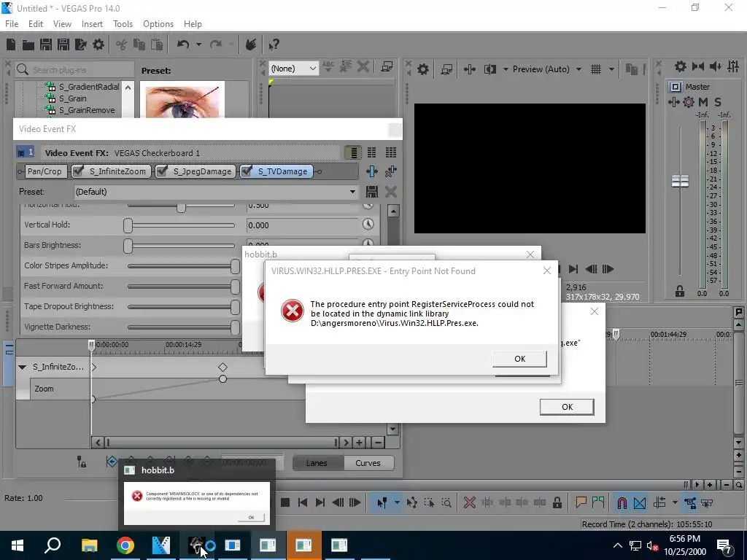Open the overlays grid dropdown arrow
Screen dimensions: 747x560
pos(611,69)
